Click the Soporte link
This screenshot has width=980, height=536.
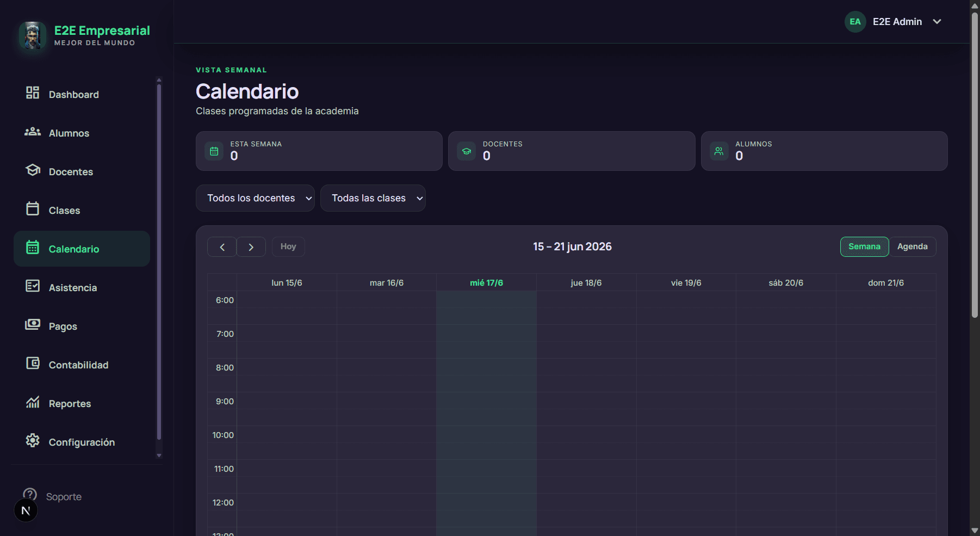point(64,497)
